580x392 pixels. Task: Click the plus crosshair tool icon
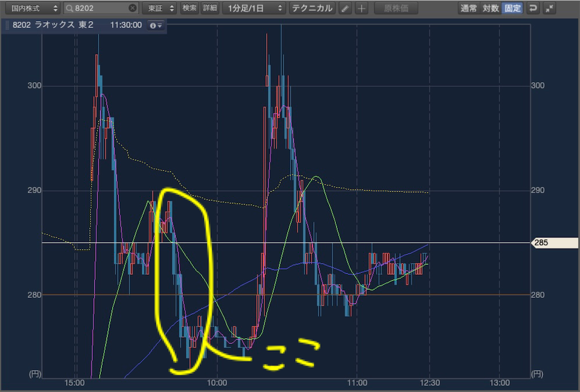point(361,8)
